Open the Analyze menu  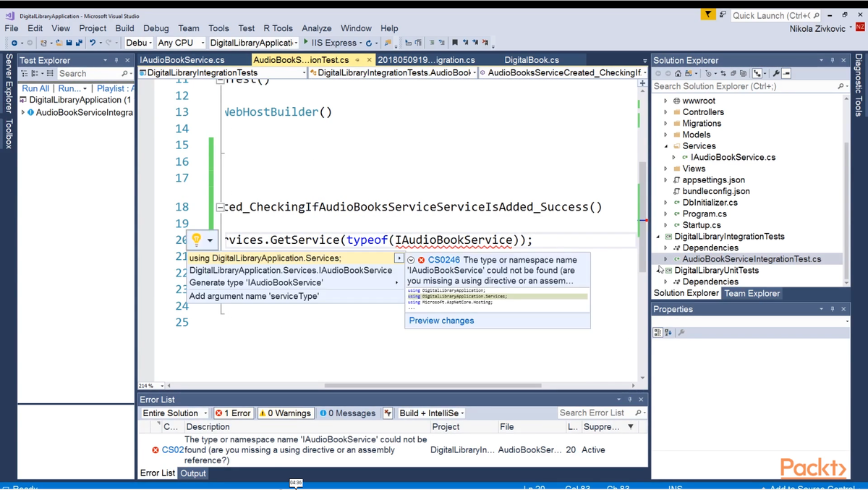click(x=316, y=28)
